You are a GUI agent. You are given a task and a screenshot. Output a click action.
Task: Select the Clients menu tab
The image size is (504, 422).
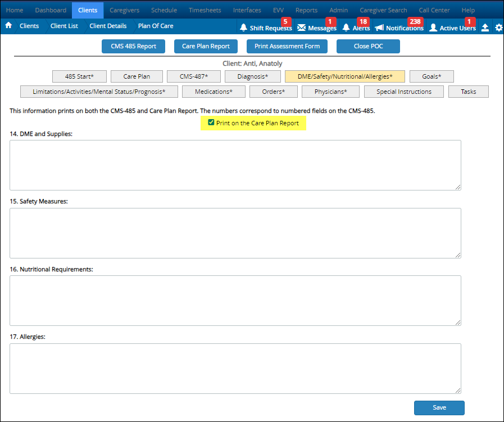(88, 10)
